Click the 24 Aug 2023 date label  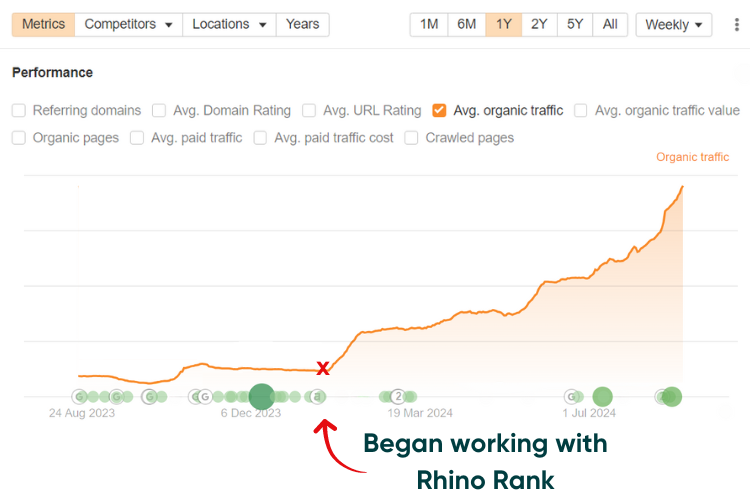coord(82,413)
